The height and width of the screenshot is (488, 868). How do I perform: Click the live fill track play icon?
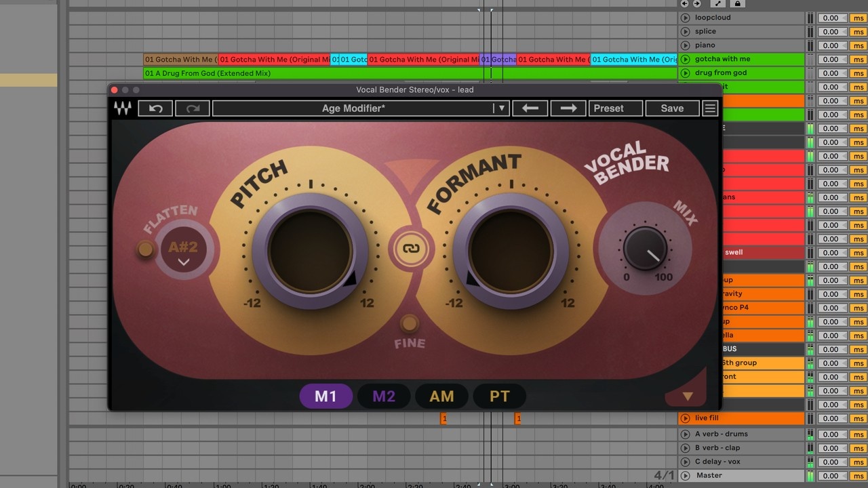tap(685, 418)
